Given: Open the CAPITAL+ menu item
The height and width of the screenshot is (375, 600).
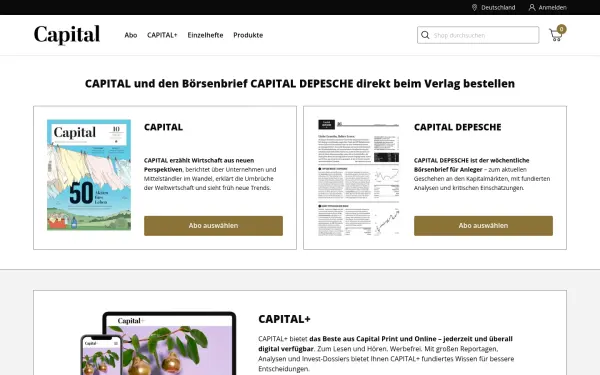Looking at the screenshot, I should 162,35.
